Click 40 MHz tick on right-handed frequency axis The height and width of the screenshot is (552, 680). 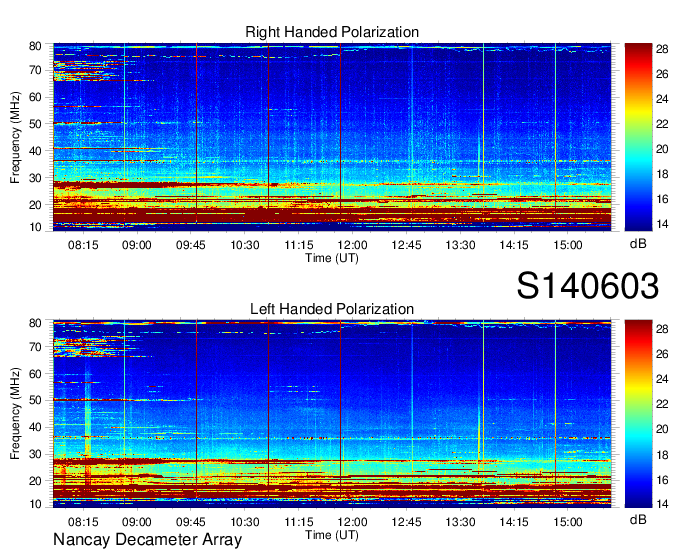pos(35,151)
